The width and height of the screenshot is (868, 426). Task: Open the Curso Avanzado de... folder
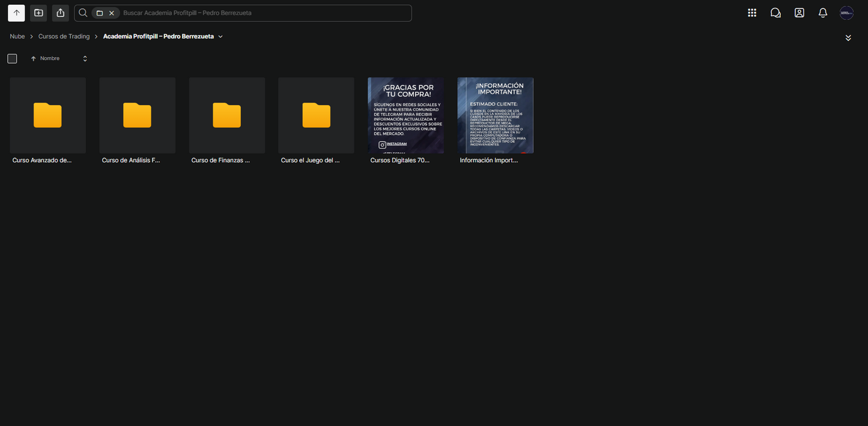[x=48, y=115]
